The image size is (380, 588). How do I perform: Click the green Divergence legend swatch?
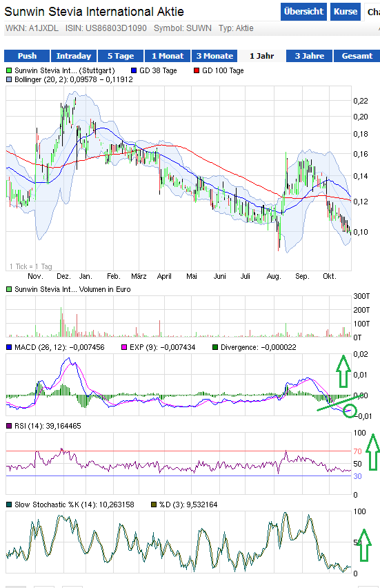(x=215, y=347)
